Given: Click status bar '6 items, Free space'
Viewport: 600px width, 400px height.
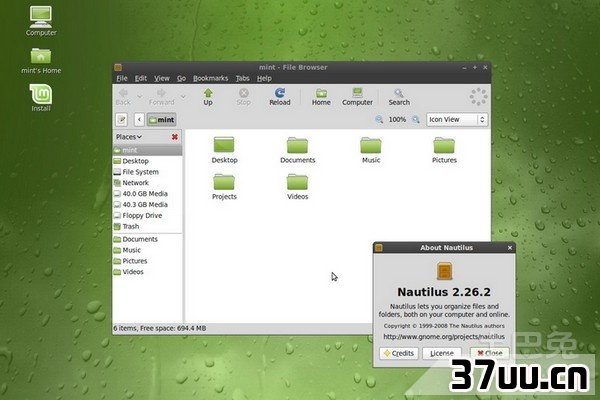Looking at the screenshot, I should [x=160, y=328].
